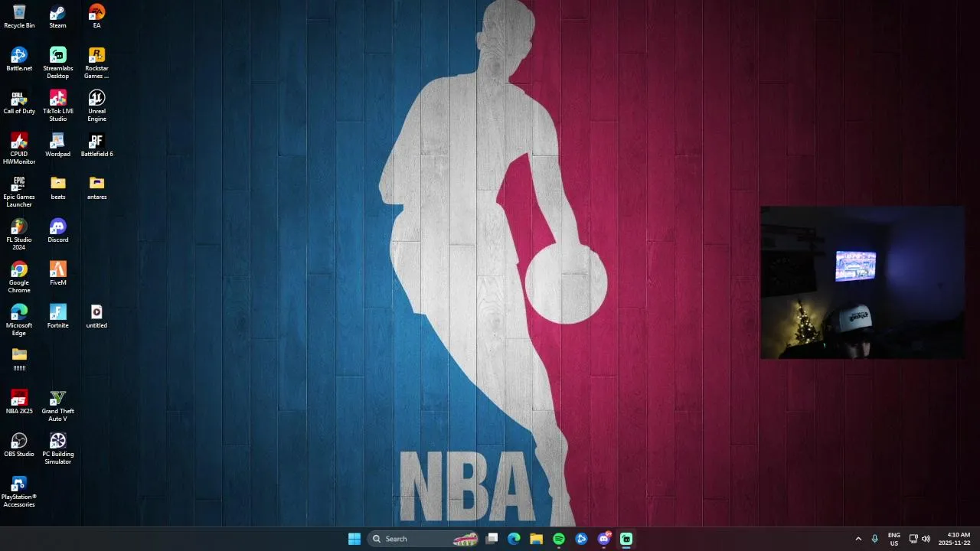Open the Streamlabs Desktop shortcut
This screenshot has height=551, width=980.
(x=57, y=63)
